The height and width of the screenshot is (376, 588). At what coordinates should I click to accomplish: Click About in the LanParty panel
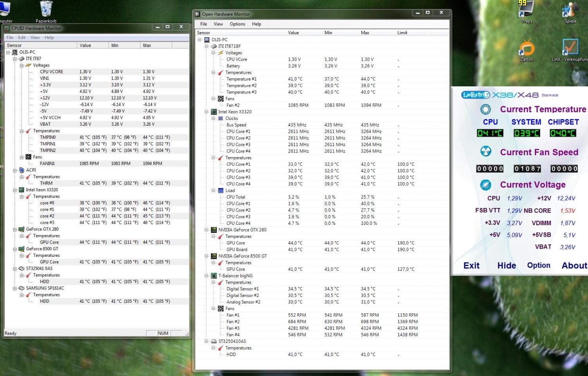574,266
